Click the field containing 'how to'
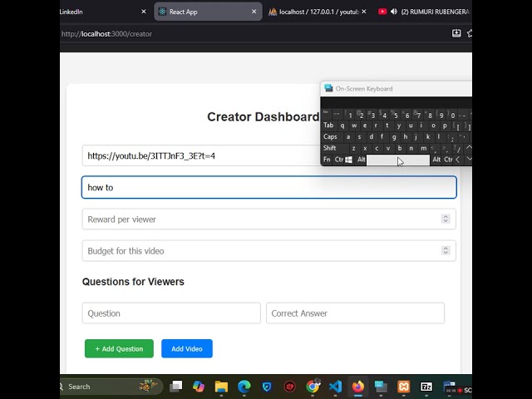Image resolution: width=532 pixels, height=399 pixels. [269, 187]
